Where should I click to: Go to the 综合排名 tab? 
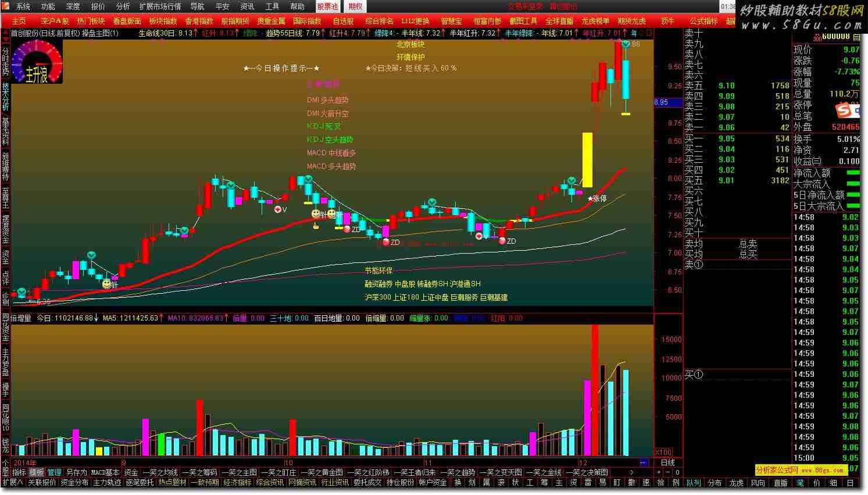click(x=379, y=21)
